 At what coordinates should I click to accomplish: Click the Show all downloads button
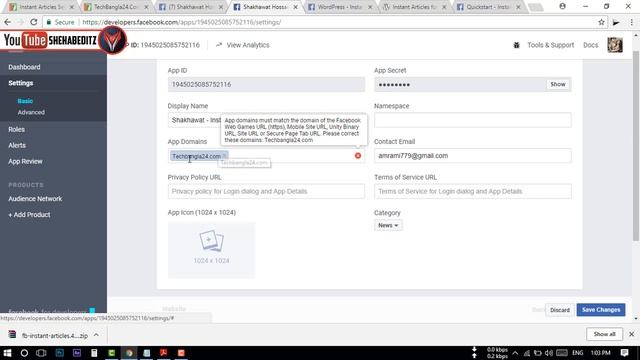coord(604,334)
